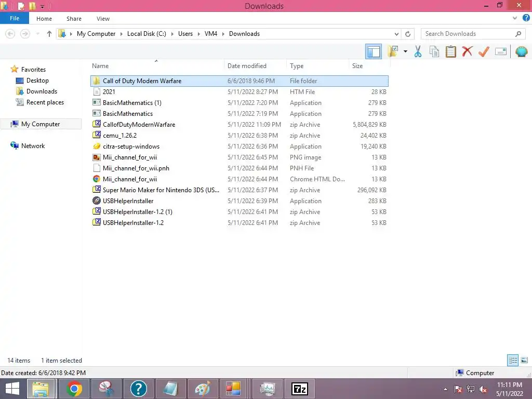Screen dimensions: 532x399
Task: Go back with the Back arrow
Action: point(10,34)
